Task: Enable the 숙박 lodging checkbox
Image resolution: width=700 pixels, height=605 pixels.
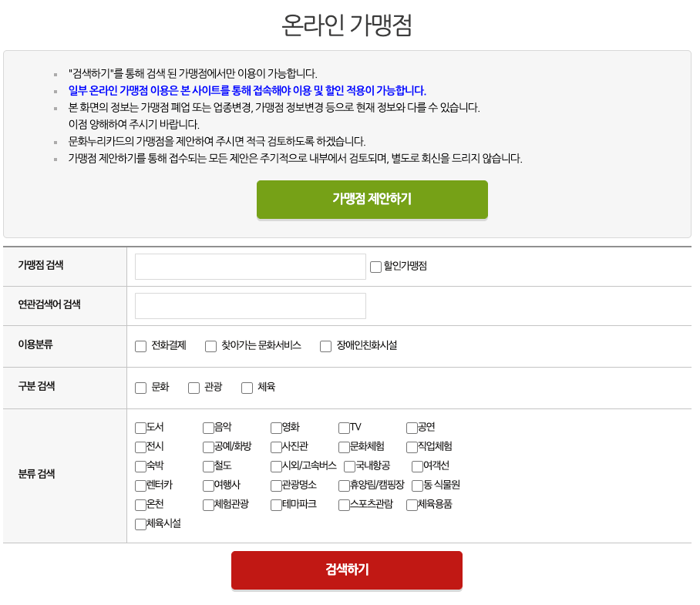Action: [x=140, y=466]
